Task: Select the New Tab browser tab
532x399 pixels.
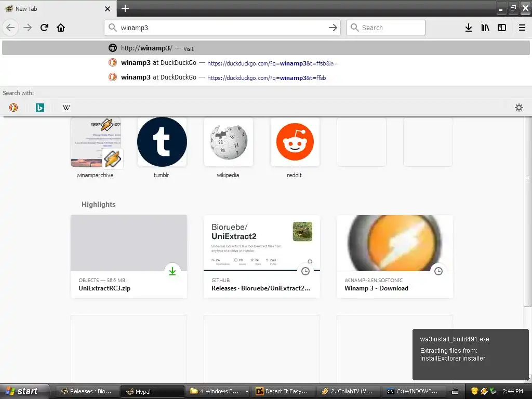Action: click(58, 9)
